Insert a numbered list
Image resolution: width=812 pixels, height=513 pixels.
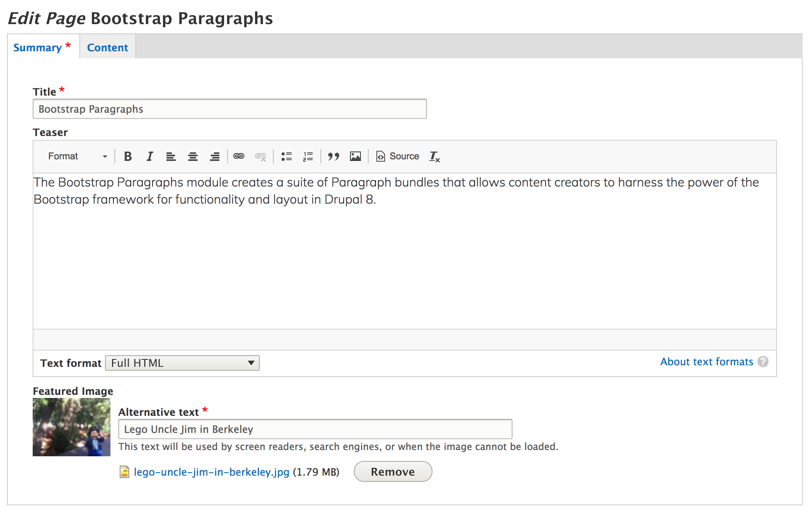308,156
